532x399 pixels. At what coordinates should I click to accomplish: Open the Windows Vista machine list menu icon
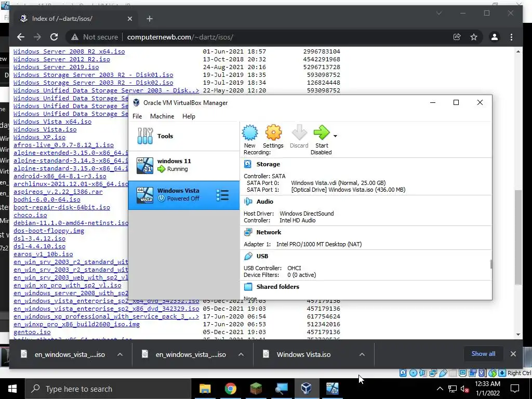[x=222, y=195]
